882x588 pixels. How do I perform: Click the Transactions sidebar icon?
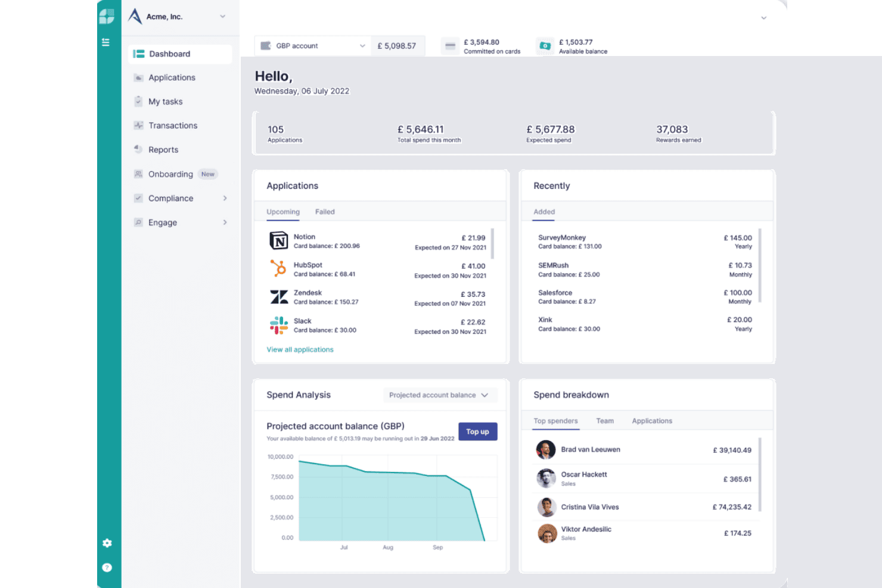coord(138,125)
